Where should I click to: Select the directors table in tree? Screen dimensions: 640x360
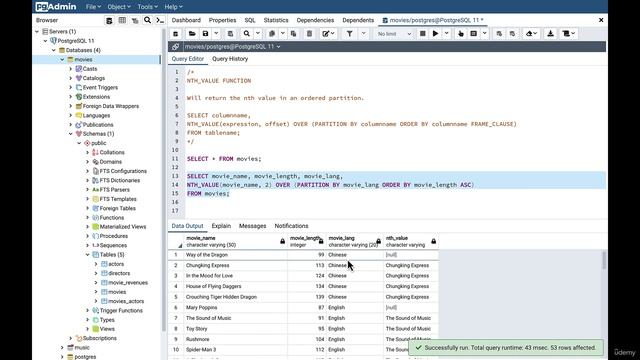point(119,273)
